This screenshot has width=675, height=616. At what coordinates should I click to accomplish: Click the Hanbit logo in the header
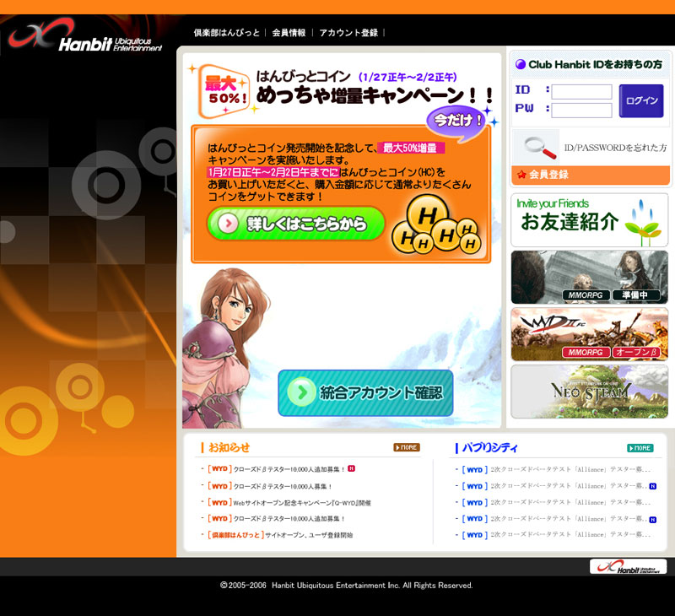[84, 39]
